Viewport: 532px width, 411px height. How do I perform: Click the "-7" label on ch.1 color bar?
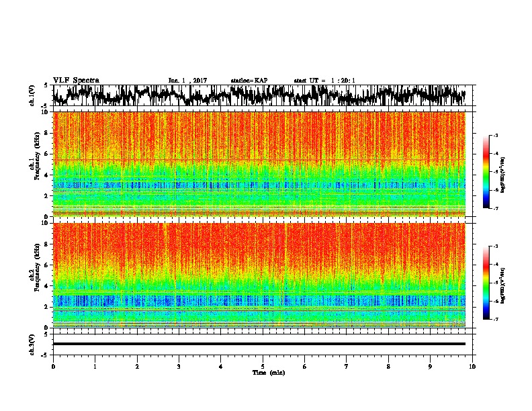coord(495,208)
